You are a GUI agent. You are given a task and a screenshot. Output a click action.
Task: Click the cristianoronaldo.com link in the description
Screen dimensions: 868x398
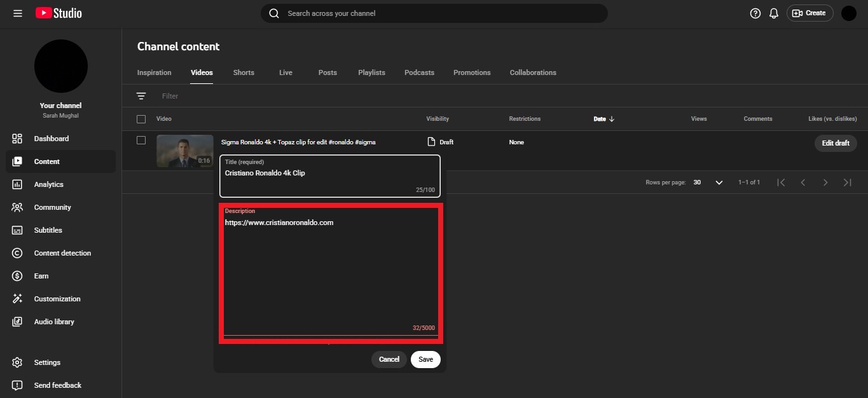[279, 223]
